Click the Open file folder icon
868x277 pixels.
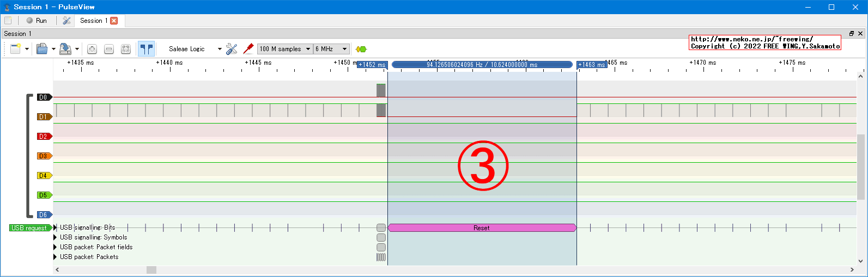[x=42, y=49]
